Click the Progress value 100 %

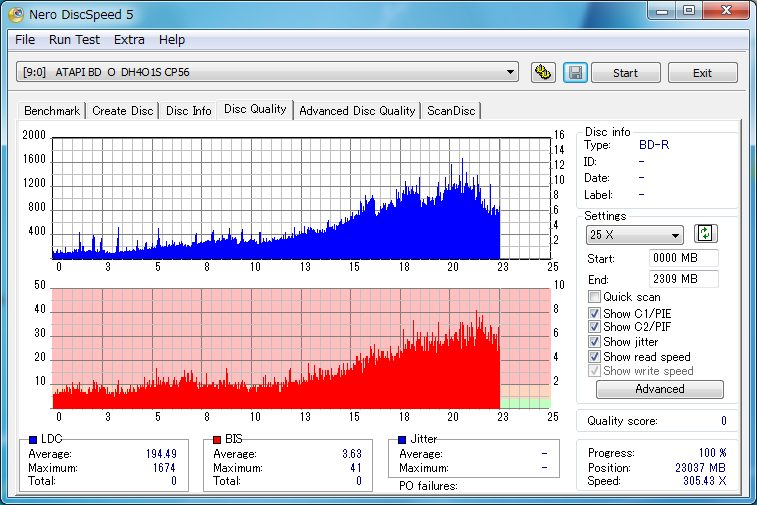click(x=713, y=453)
